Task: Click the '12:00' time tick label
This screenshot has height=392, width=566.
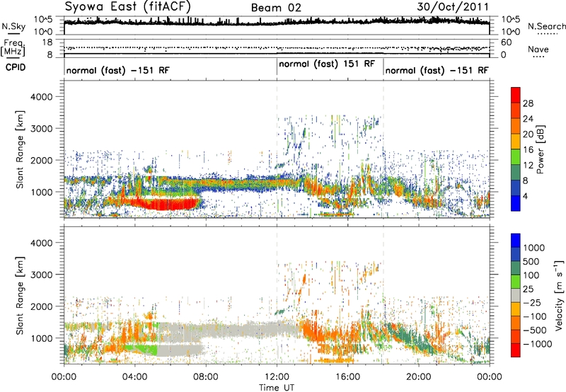Action: [x=277, y=377]
